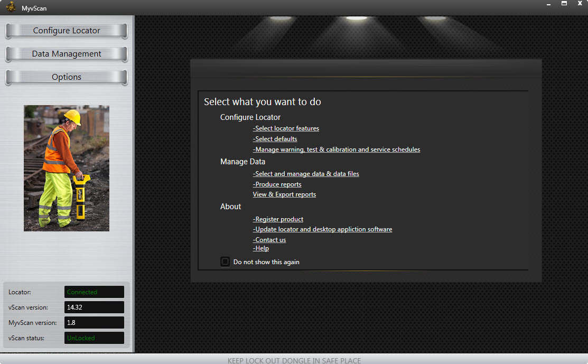Click the worker with locator photo
The image size is (588, 364).
pos(67,168)
